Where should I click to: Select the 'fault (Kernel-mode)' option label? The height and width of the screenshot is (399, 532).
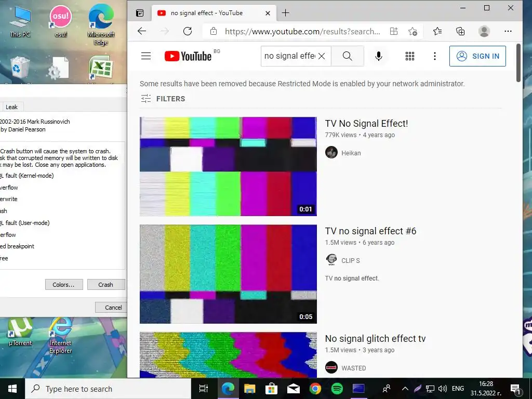pyautogui.click(x=30, y=176)
